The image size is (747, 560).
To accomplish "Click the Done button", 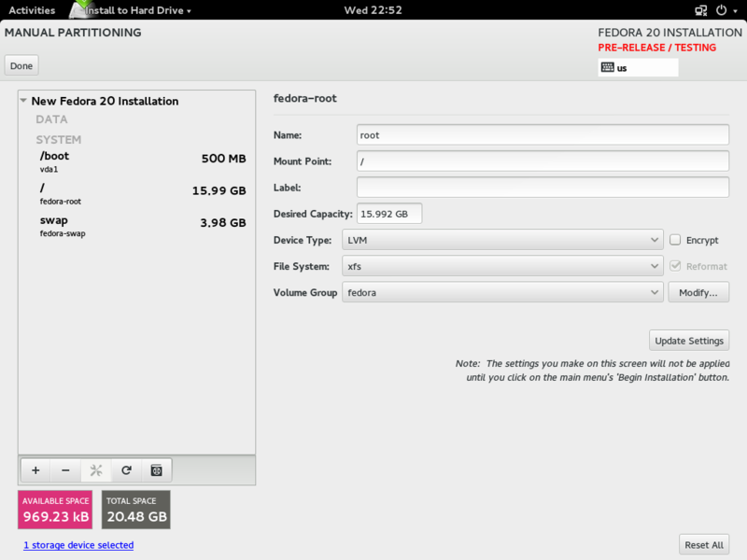I will 21,65.
